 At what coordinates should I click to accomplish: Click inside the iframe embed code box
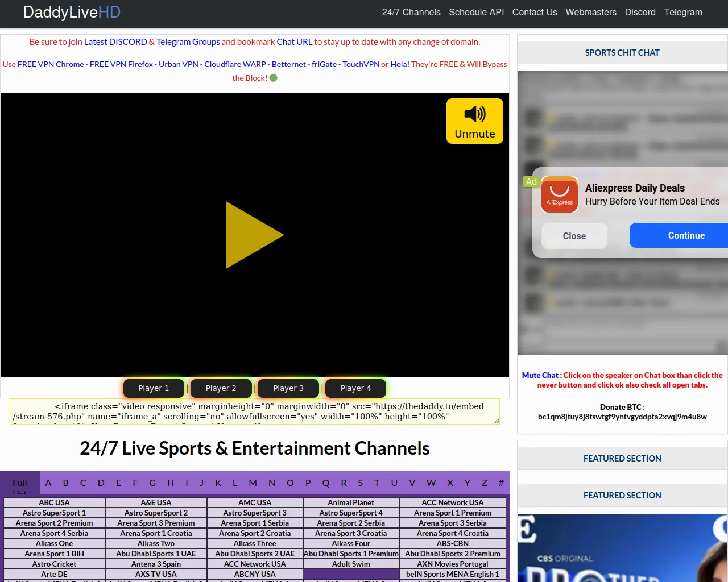(x=255, y=411)
